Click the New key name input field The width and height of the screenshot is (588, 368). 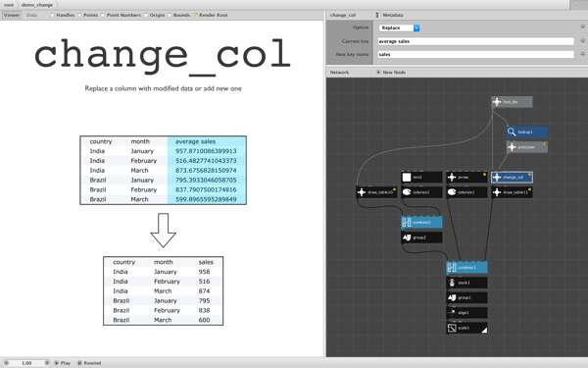pos(476,54)
